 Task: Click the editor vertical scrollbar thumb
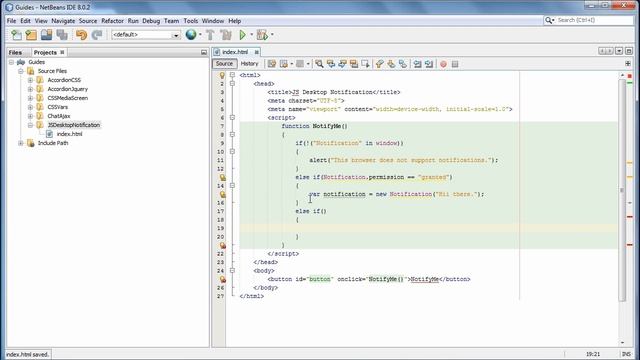coord(622,190)
